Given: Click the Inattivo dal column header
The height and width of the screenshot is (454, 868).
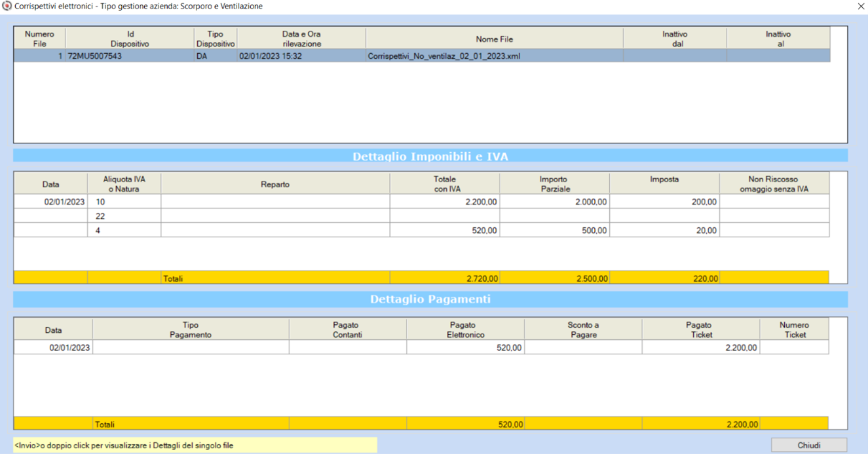Looking at the screenshot, I should (675, 39).
